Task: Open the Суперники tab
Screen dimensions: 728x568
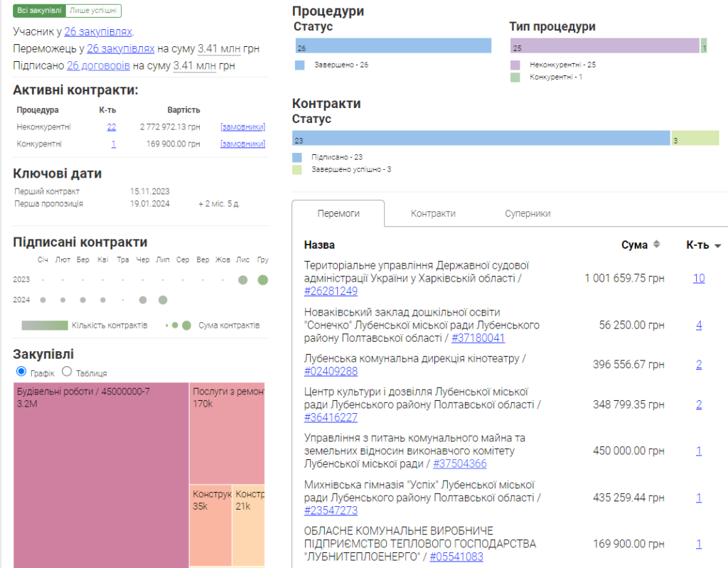Action: coord(528,213)
